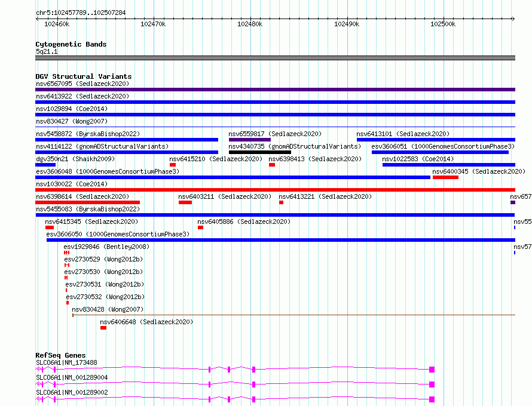Click the red nsv6405886 variant marker
The height and width of the screenshot is (406, 532).
pyautogui.click(x=200, y=227)
